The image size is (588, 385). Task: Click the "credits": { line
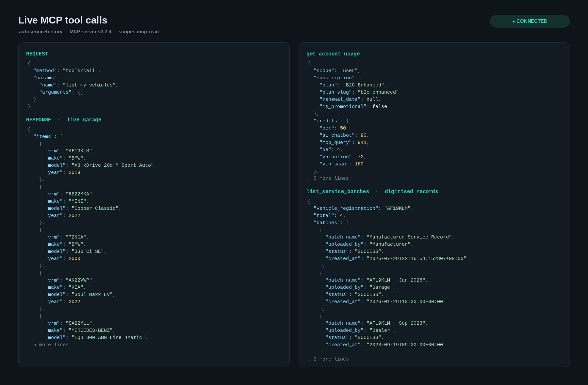pos(331,121)
